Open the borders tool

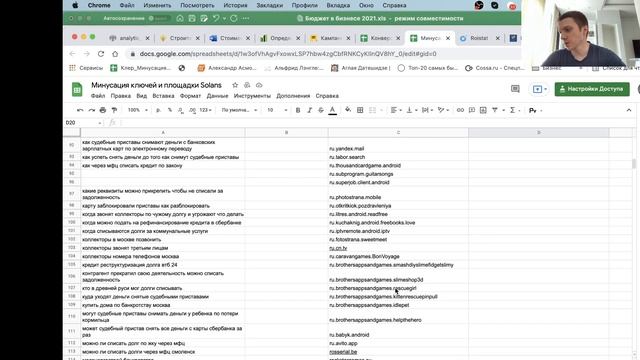[360, 110]
